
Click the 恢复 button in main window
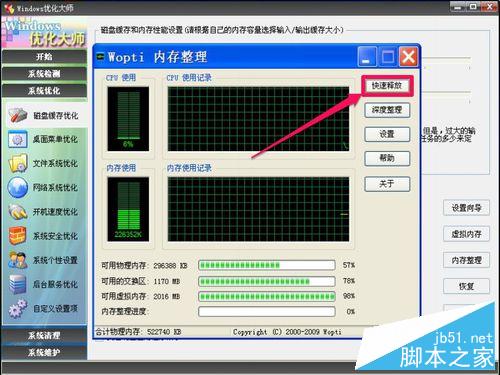click(x=466, y=286)
